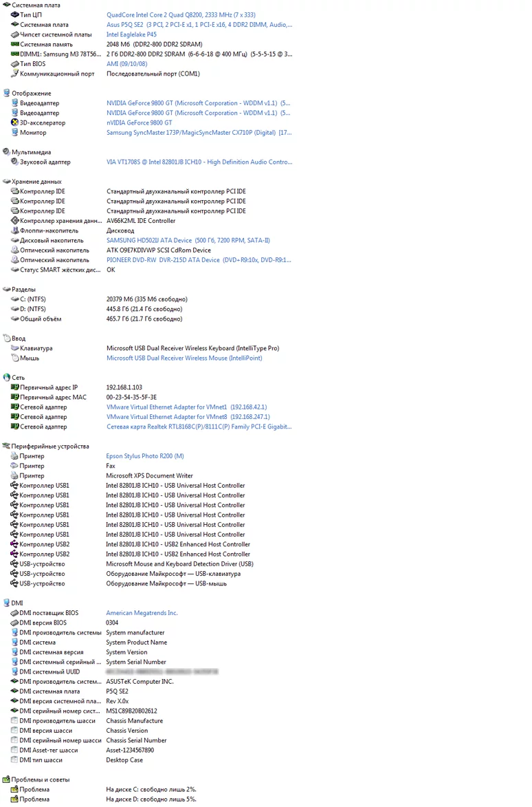This screenshot has height=807, width=532.
Task: Select the Монитор row icon
Action: point(15,132)
